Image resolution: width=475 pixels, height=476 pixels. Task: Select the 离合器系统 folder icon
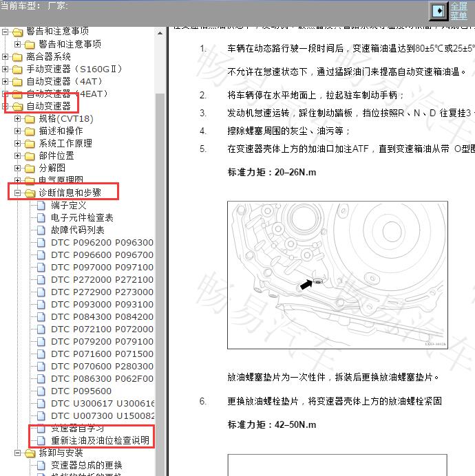pos(17,57)
